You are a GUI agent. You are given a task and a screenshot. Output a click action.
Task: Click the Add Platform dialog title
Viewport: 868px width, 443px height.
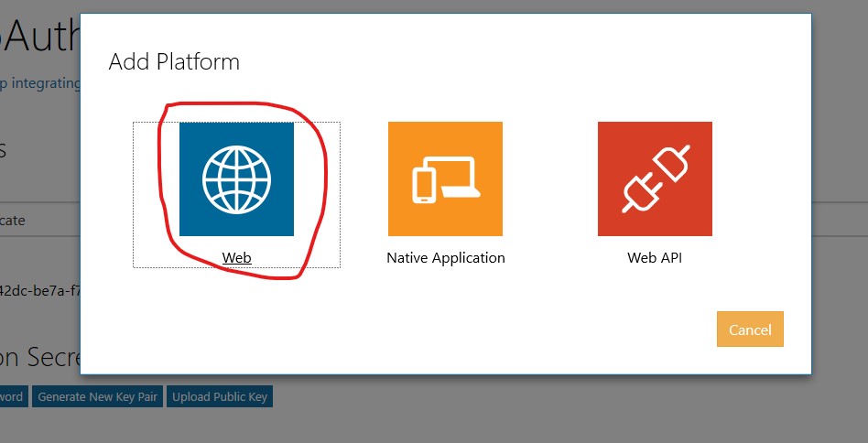(174, 61)
